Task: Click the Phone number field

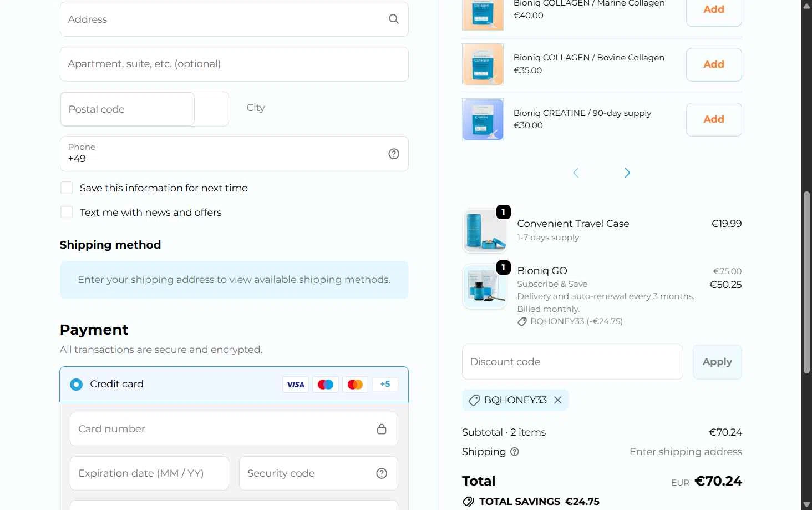Action: pyautogui.click(x=234, y=154)
